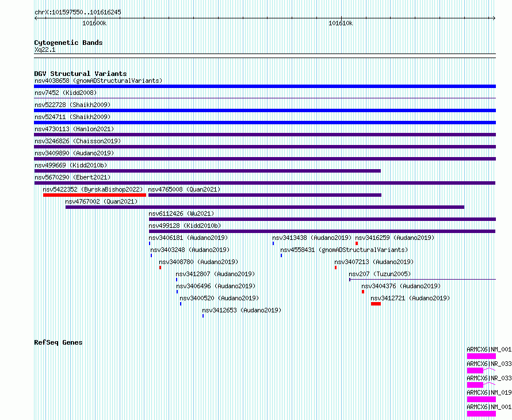Viewport: 512px width, 420px height.
Task: Open nsv3412807 (Audano2019) label
Action: (x=215, y=274)
